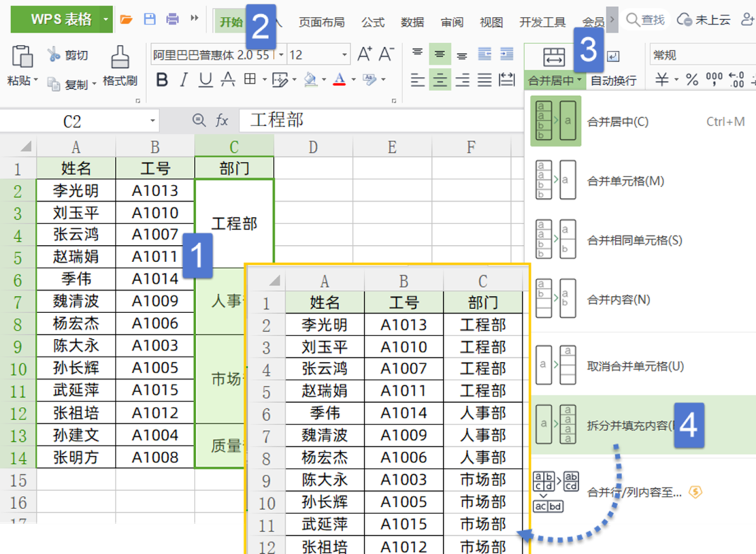
Task: Select 合并单元格(M) menu option
Action: (x=640, y=181)
